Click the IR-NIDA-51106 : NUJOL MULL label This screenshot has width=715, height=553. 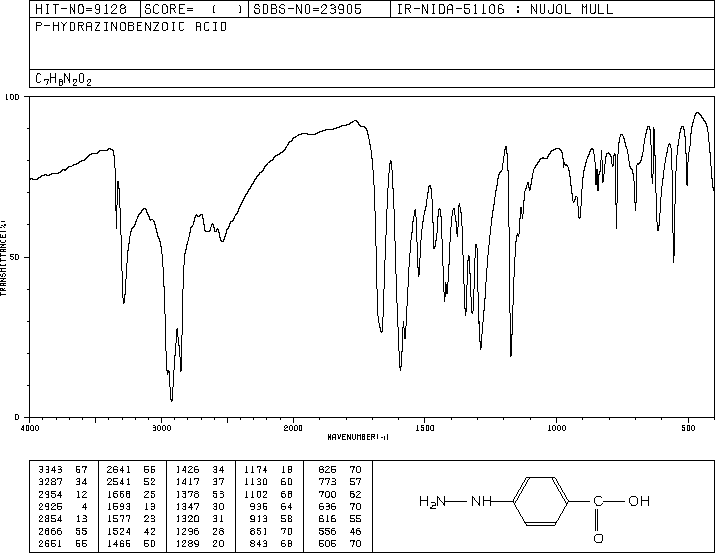coord(505,9)
